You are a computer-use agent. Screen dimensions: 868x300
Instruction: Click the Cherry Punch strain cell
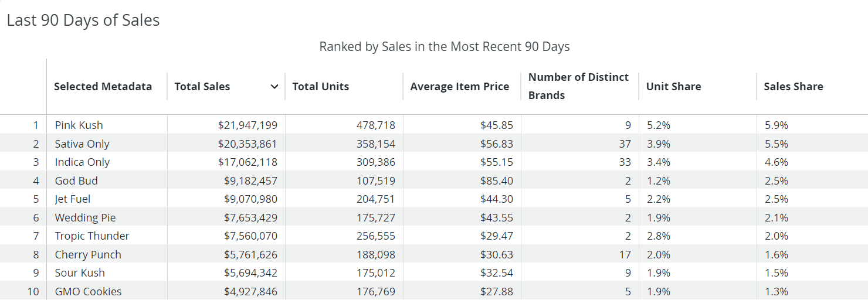pos(88,254)
